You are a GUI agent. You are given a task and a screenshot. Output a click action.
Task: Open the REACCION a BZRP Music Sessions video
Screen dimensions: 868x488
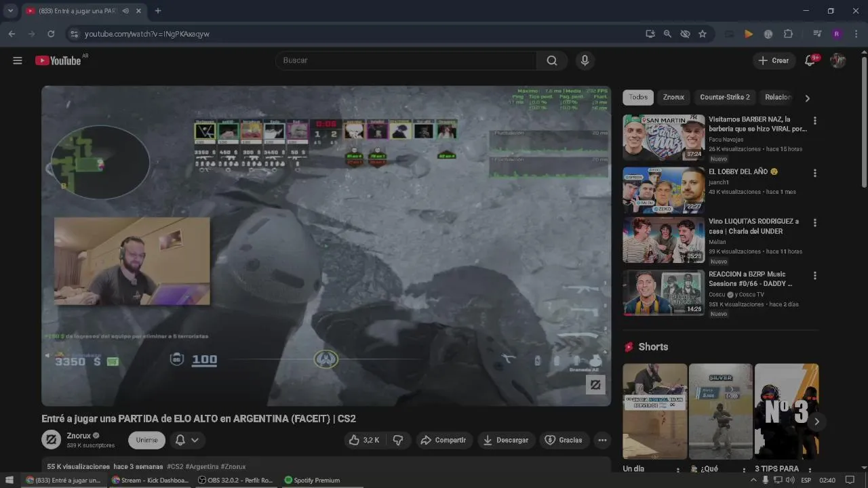pos(664,293)
